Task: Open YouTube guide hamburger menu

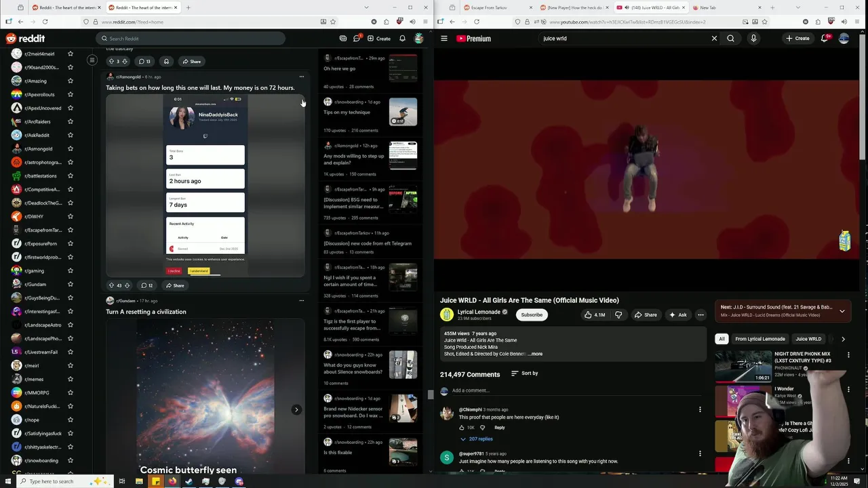Action: (444, 39)
